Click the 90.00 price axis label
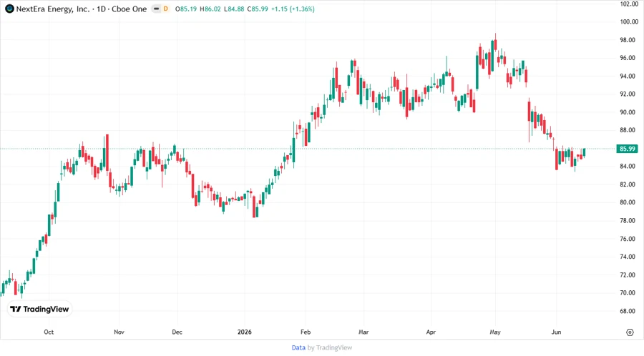 (x=628, y=112)
